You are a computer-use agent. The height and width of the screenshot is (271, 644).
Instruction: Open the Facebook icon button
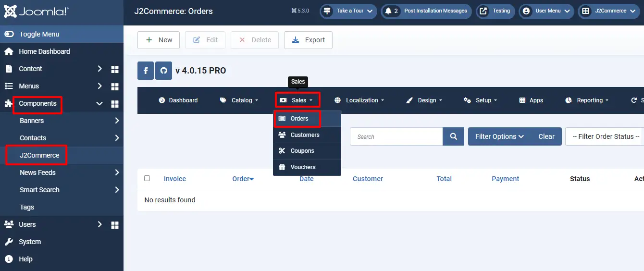146,71
